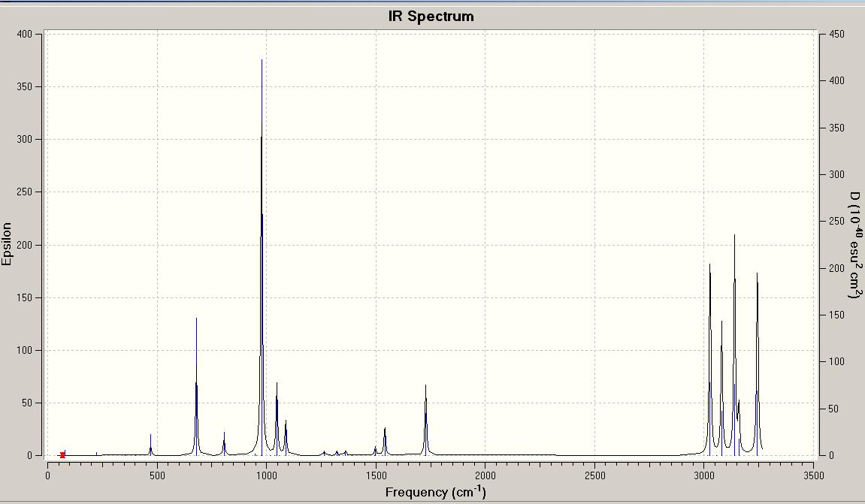Click the carbonyl-region peak near 1725 cm-1
The width and height of the screenshot is (865, 504).
coord(426,420)
